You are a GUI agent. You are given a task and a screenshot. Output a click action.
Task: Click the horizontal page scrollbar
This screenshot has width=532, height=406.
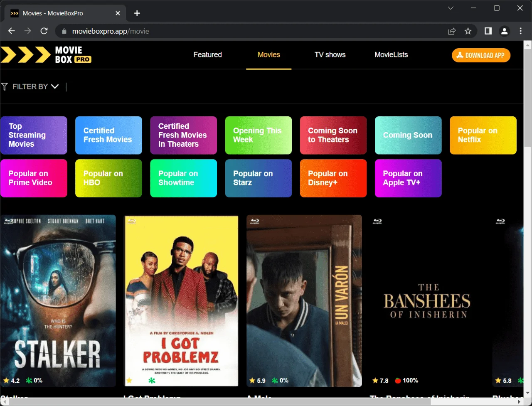(x=220, y=402)
